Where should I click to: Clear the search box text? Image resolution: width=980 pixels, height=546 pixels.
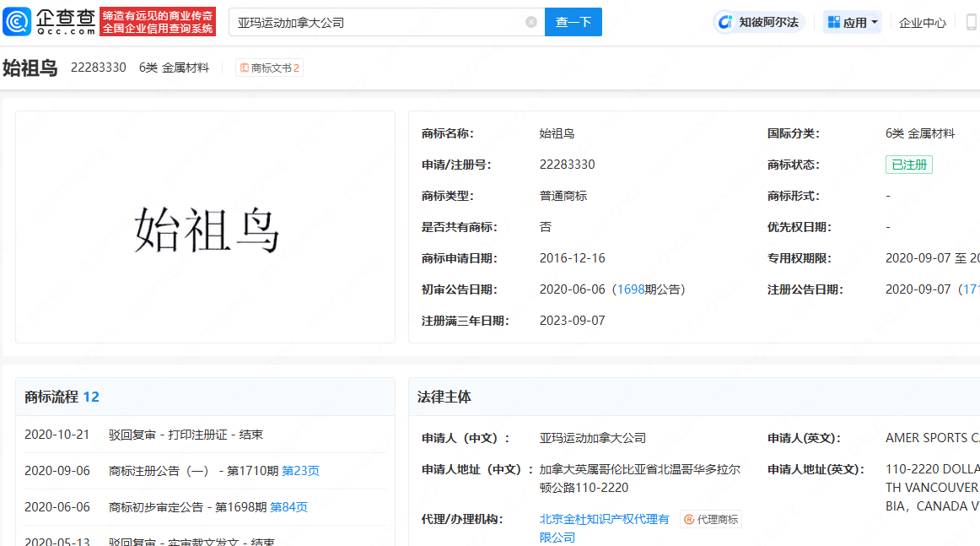(x=531, y=22)
